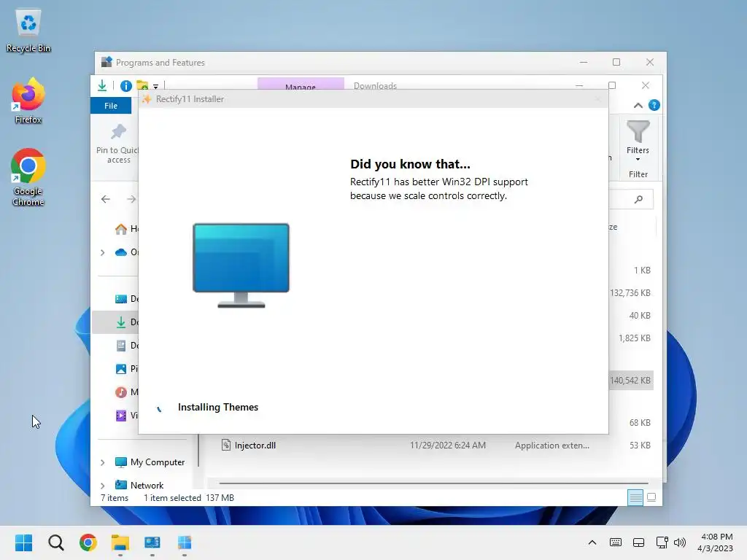Switch to large icons view button
The width and height of the screenshot is (747, 560).
tap(651, 497)
